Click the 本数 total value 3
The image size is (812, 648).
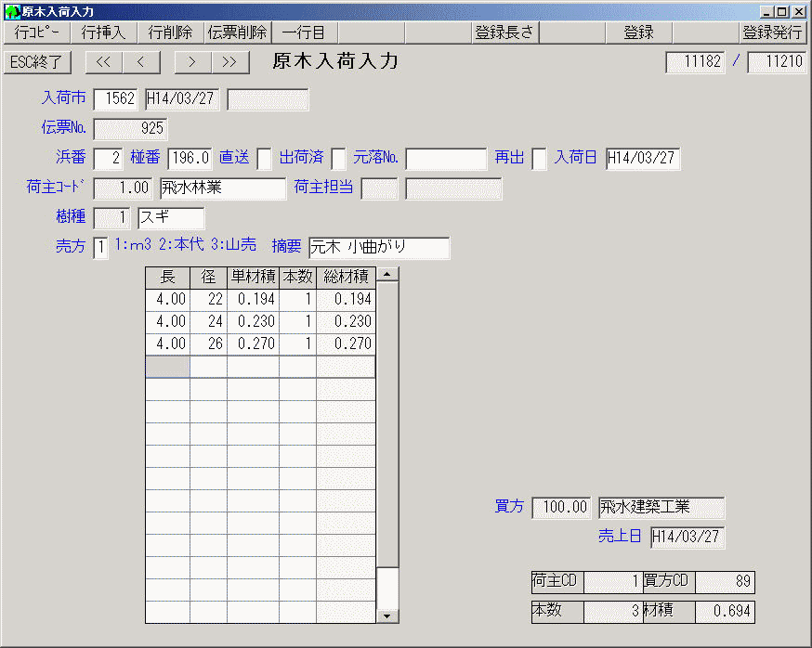tap(613, 612)
